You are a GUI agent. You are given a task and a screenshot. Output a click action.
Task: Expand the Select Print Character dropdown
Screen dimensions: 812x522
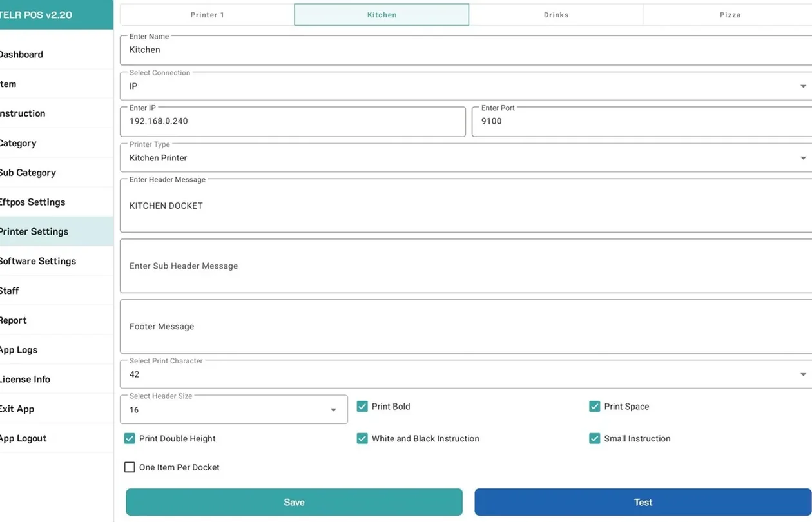pos(466,374)
